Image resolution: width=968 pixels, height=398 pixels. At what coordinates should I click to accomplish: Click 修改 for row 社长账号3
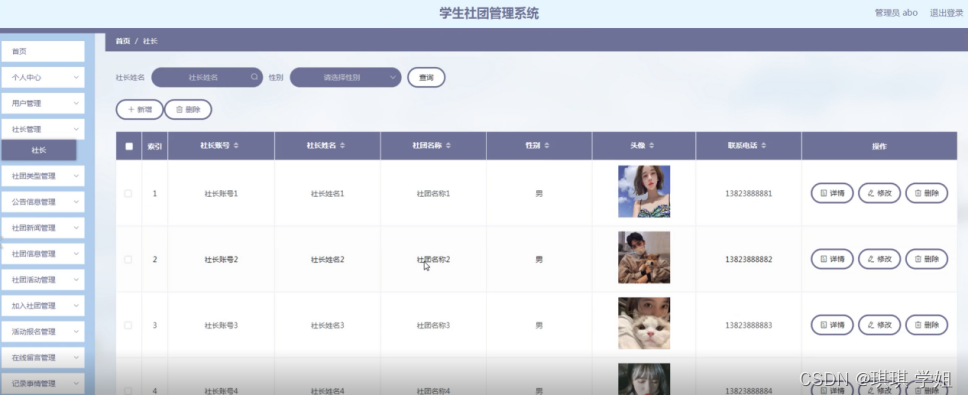tap(880, 325)
